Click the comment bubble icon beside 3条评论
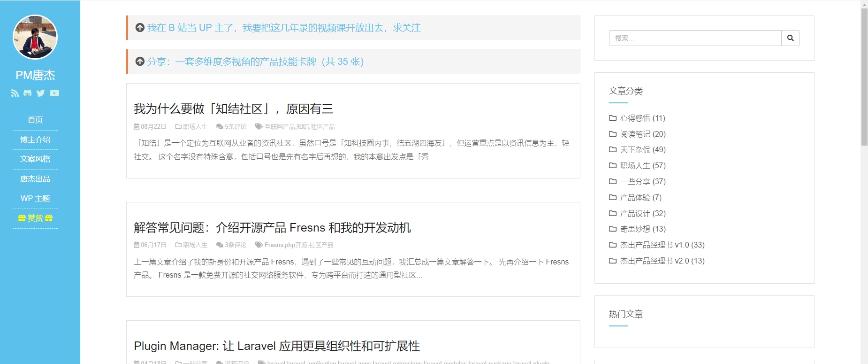Screen dimensions: 868x364 [x=220, y=245]
